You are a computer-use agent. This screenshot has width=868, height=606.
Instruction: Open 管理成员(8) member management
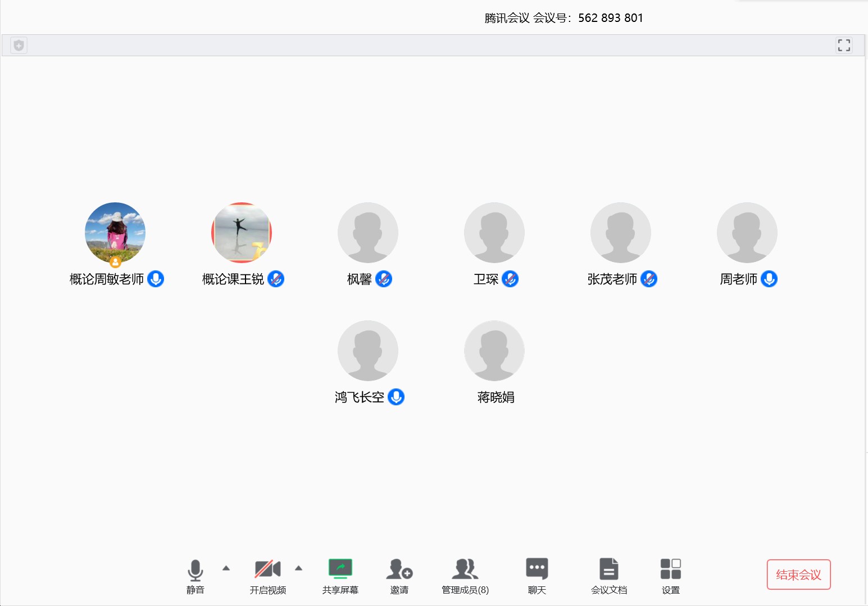pos(465,569)
